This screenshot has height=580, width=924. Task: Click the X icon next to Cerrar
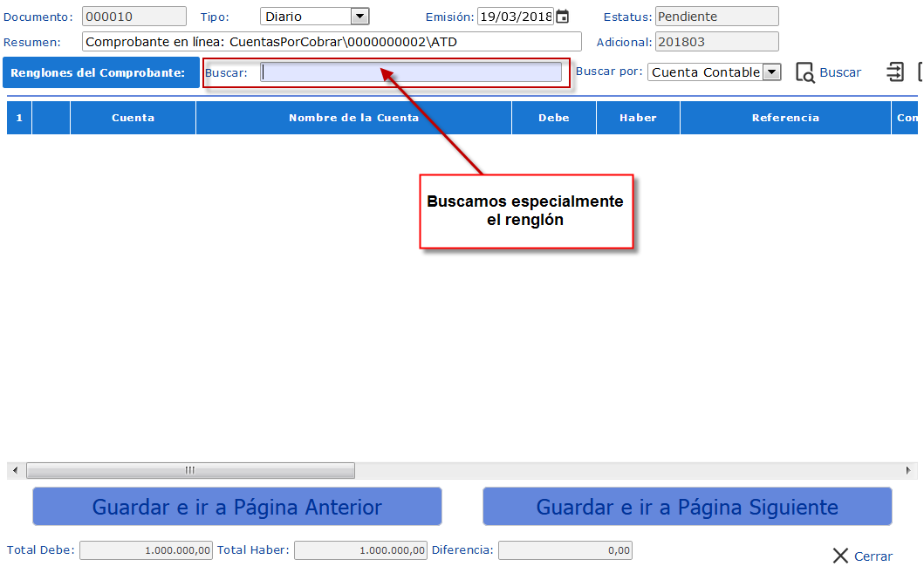coord(840,556)
